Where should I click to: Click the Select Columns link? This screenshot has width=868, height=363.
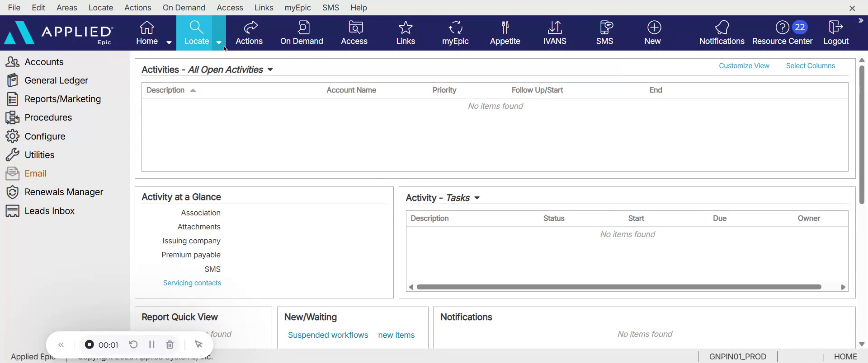[811, 66]
